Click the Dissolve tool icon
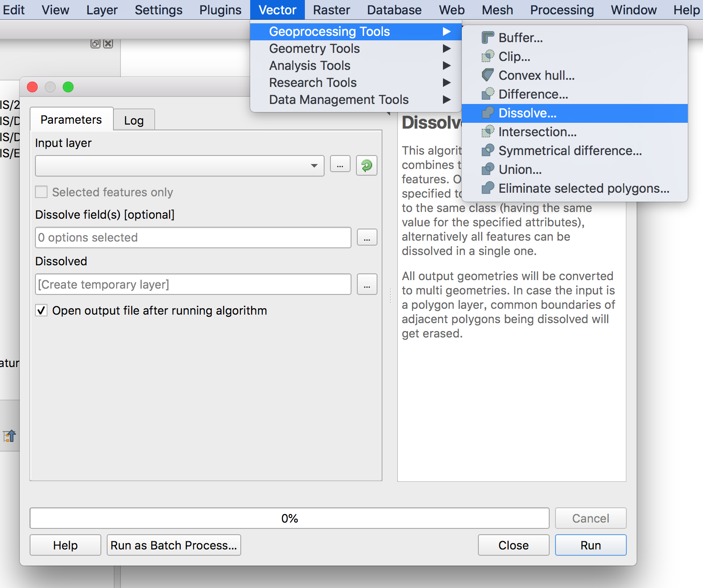The image size is (703, 588). pyautogui.click(x=488, y=113)
